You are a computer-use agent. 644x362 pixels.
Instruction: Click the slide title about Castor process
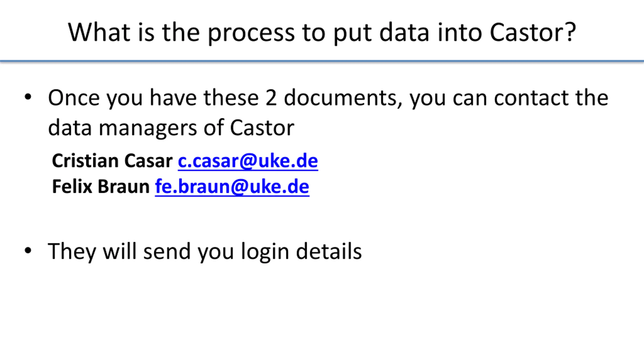click(322, 33)
